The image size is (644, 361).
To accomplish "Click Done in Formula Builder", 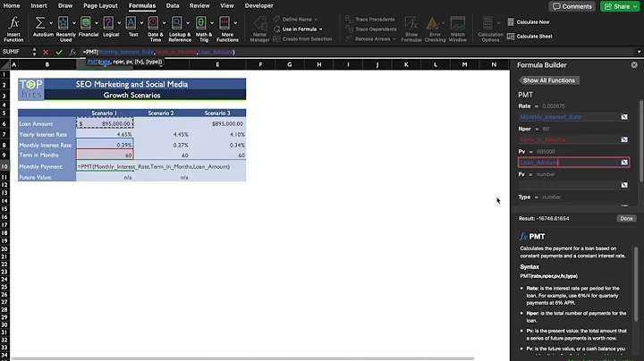I will click(x=626, y=219).
